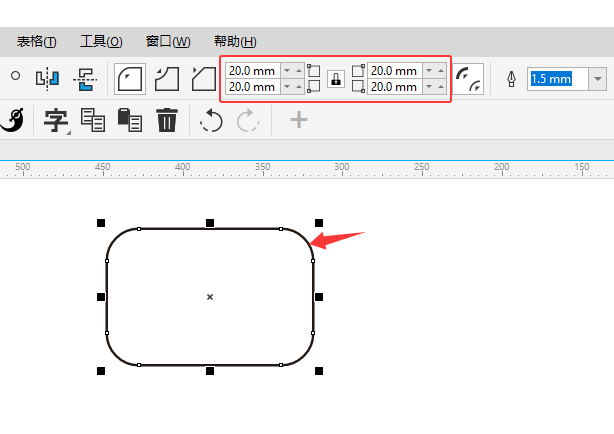
Task: Decrease the top-left corner radius value
Action: 287,71
